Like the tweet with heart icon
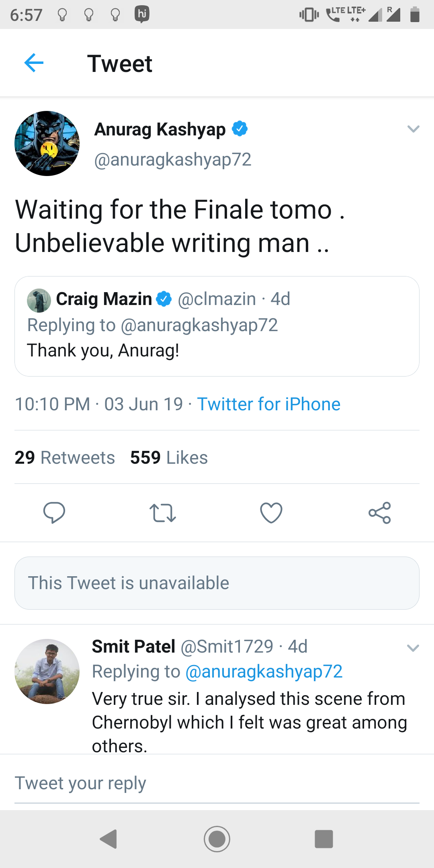 coord(271,513)
